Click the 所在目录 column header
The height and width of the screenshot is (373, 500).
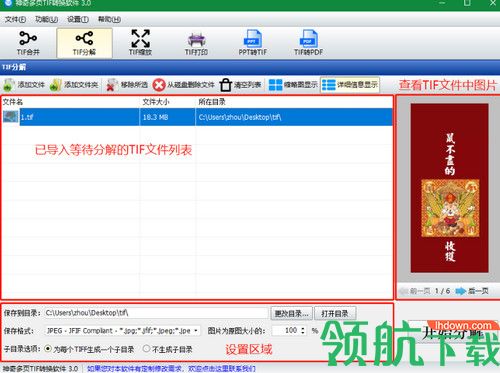coord(212,102)
